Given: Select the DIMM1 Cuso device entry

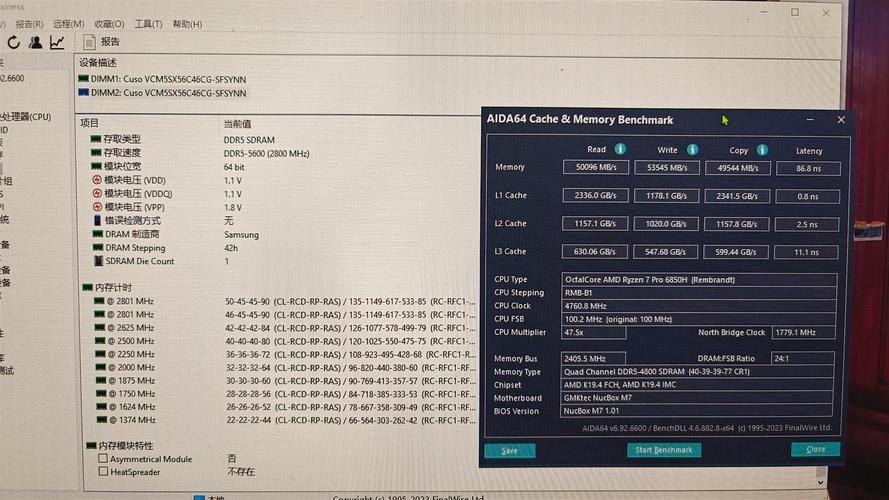Looking at the screenshot, I should click(x=170, y=78).
